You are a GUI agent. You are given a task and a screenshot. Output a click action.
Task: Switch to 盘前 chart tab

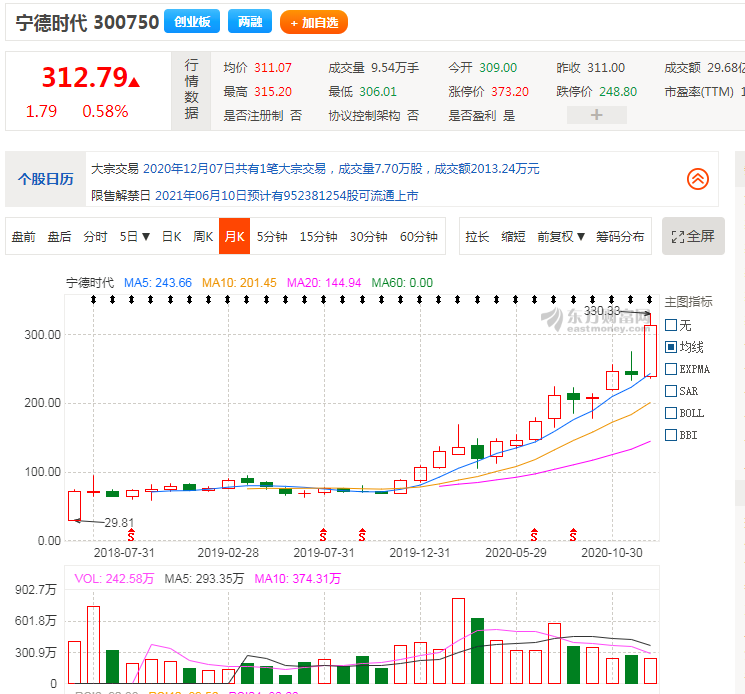click(23, 237)
